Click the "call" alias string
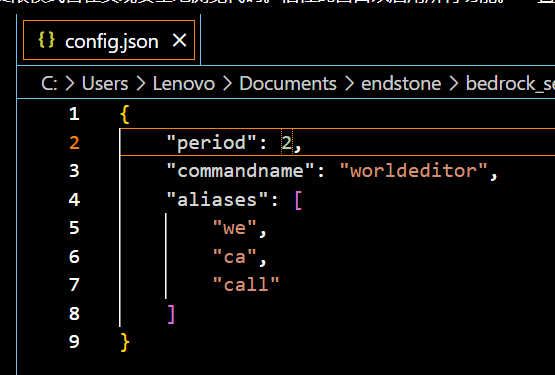This screenshot has width=555, height=375. (x=246, y=284)
